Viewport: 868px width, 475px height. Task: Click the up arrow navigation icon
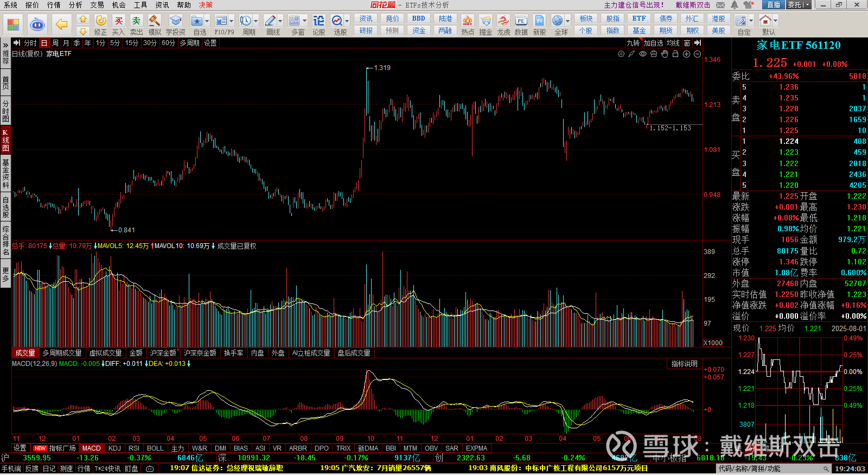pyautogui.click(x=82, y=19)
